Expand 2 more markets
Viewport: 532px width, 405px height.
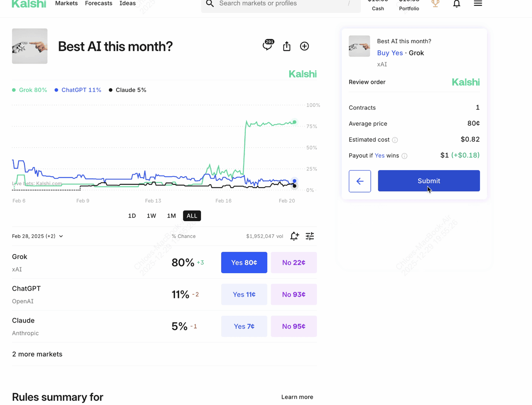click(37, 354)
